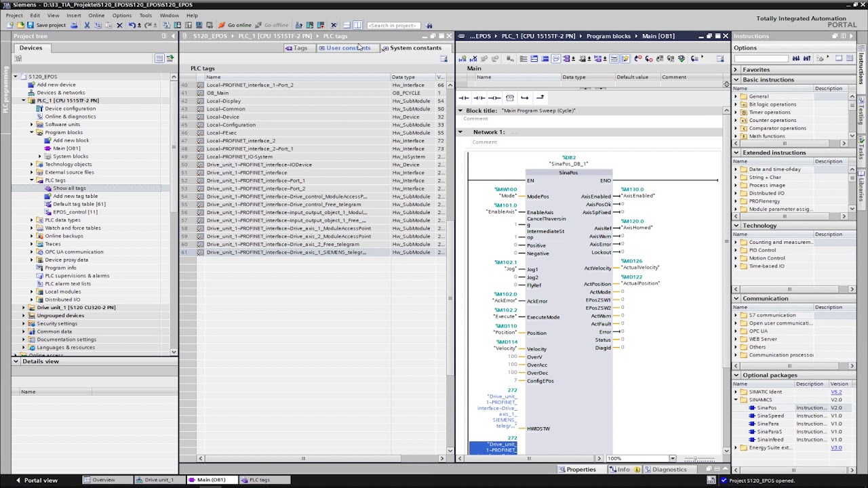Select Main [OB1] in project tree
868x488 pixels.
[66, 148]
